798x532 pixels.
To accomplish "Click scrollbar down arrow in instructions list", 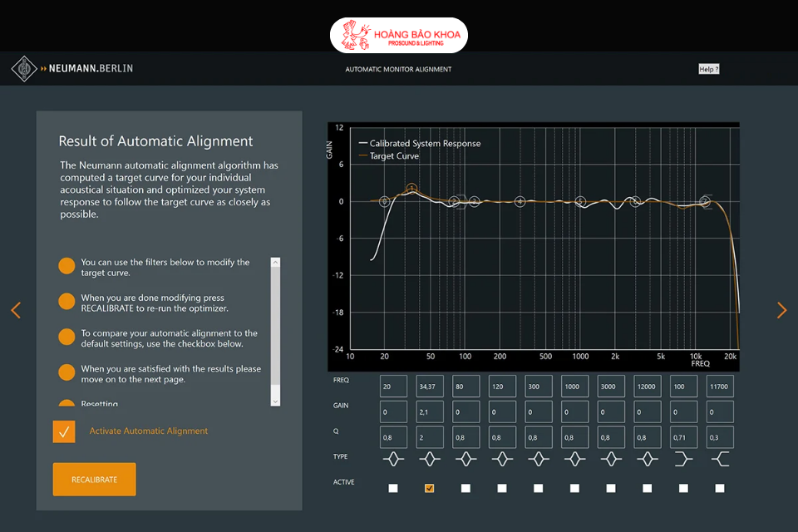I will tap(275, 401).
